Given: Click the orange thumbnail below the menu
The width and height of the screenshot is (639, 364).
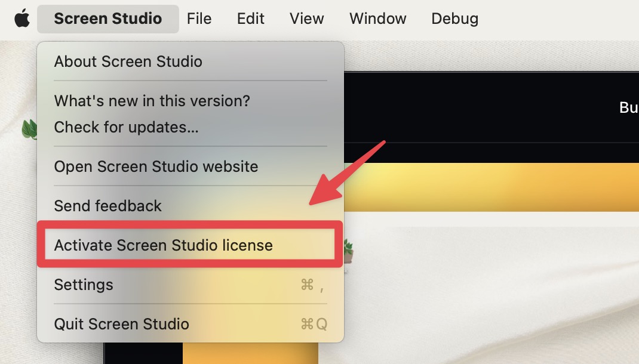Looking at the screenshot, I should tap(250, 353).
